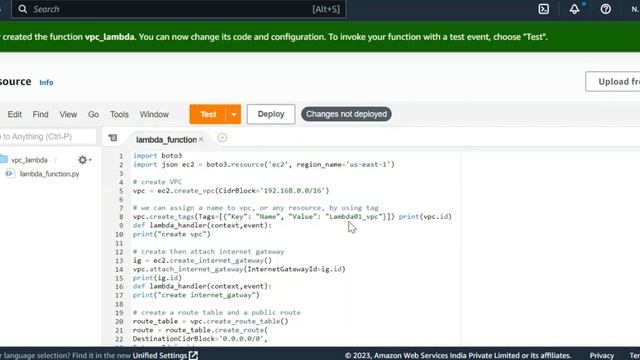Open the Info link next to Code source
This screenshot has height=360, width=640.
coord(46,82)
